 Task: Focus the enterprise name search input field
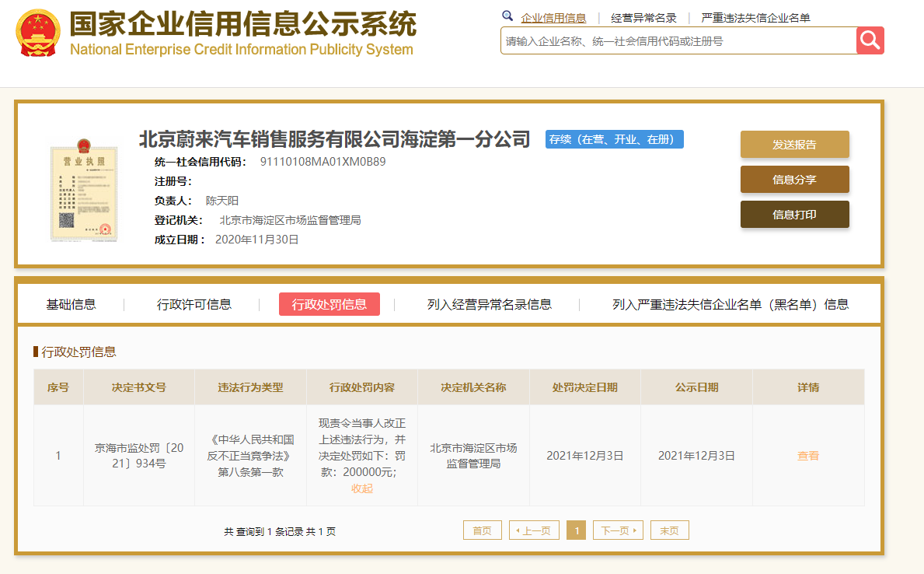[x=678, y=40]
